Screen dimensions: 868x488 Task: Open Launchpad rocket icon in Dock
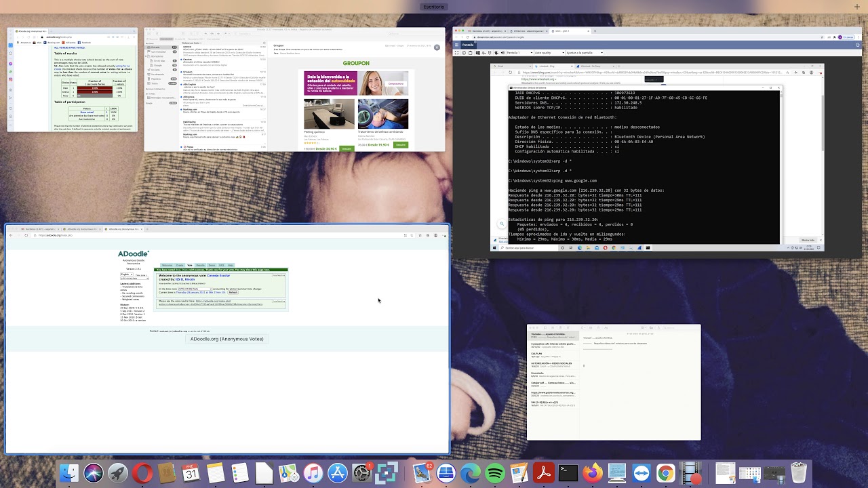pyautogui.click(x=118, y=473)
